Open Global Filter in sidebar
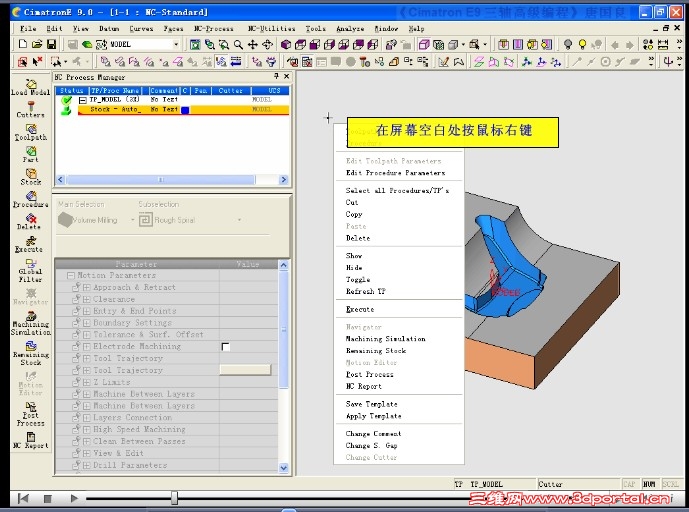The image size is (689, 512). point(30,270)
